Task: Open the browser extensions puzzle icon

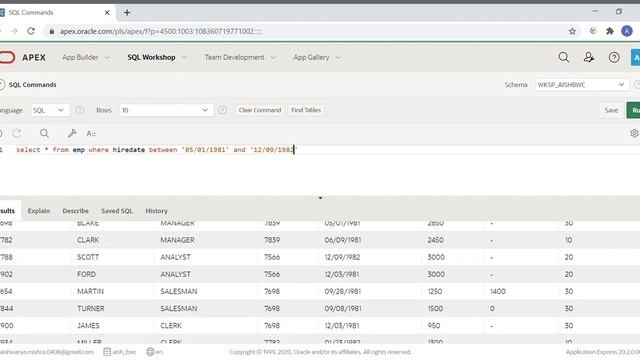Action: tap(610, 31)
